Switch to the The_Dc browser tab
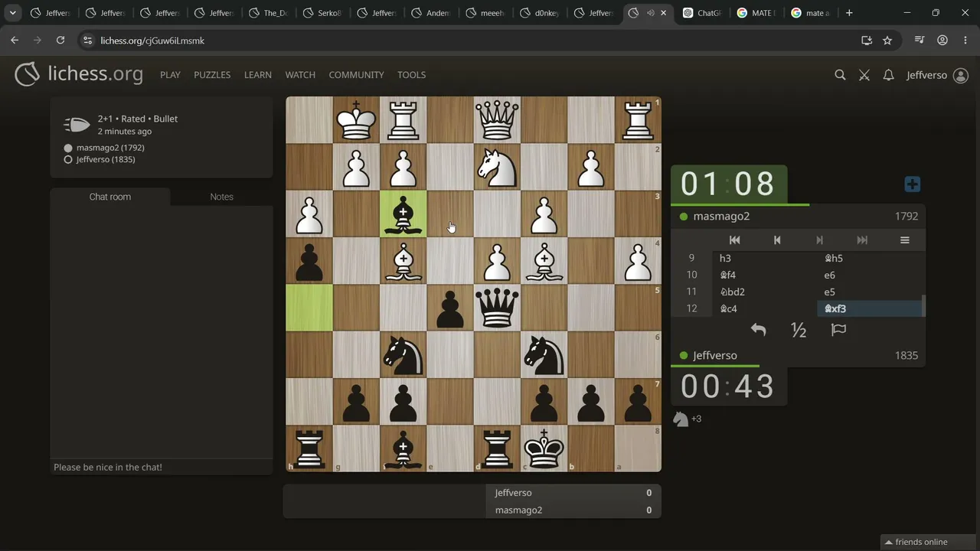 coord(268,13)
